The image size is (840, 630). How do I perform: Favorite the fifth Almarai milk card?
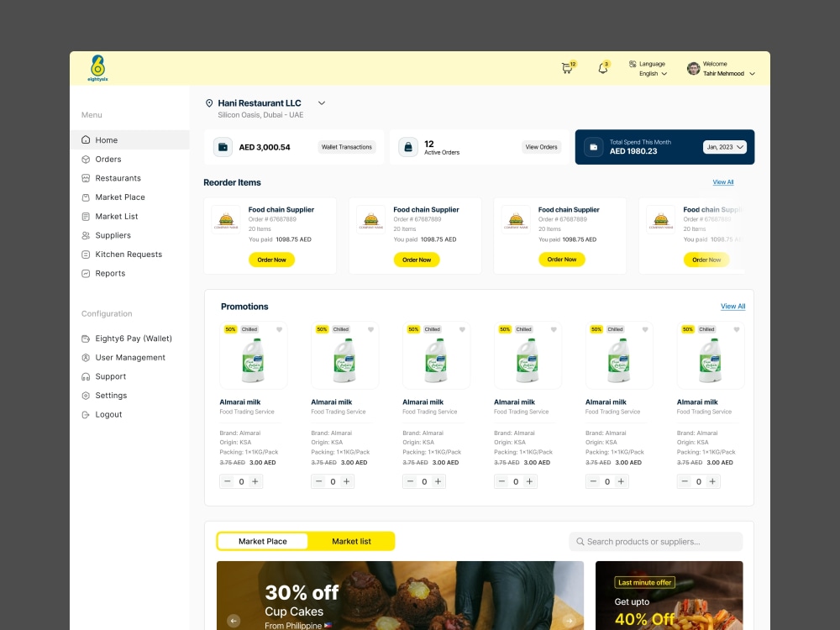point(645,329)
